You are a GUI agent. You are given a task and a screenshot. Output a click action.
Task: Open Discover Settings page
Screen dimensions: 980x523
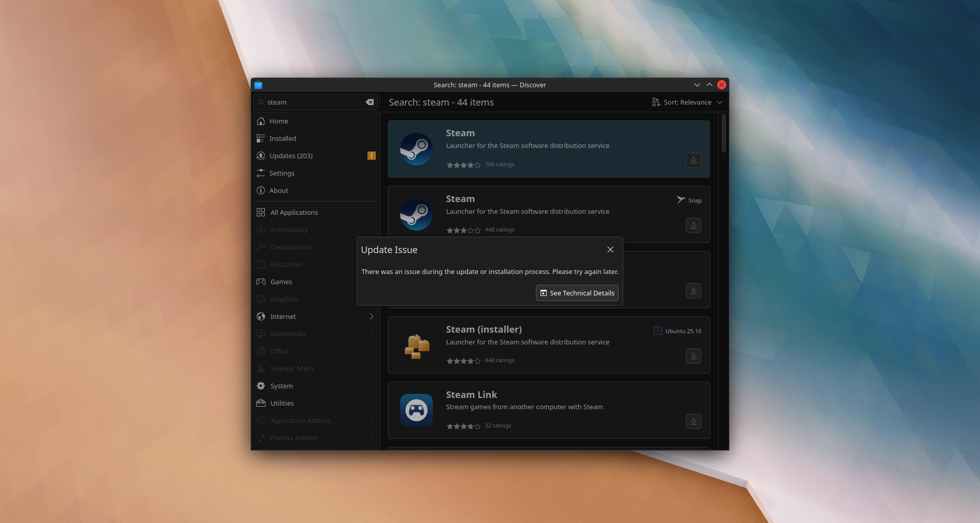(315, 173)
